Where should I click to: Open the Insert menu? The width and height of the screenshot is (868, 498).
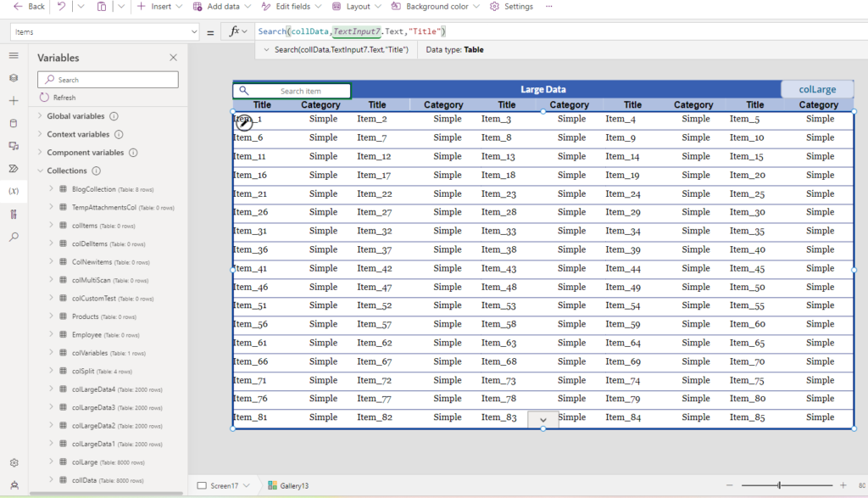click(159, 7)
